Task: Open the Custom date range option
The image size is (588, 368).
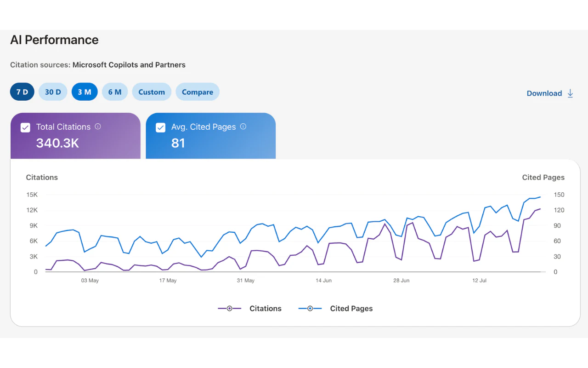Action: coord(152,92)
